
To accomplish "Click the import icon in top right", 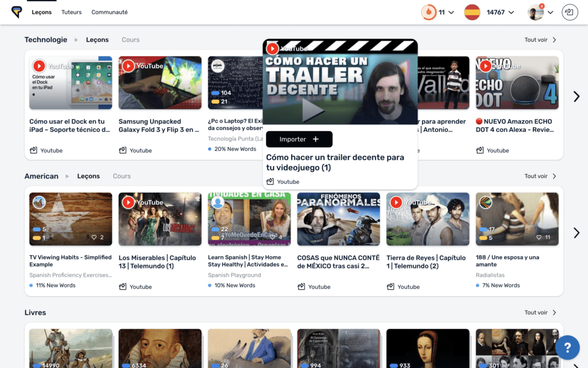I will [570, 12].
